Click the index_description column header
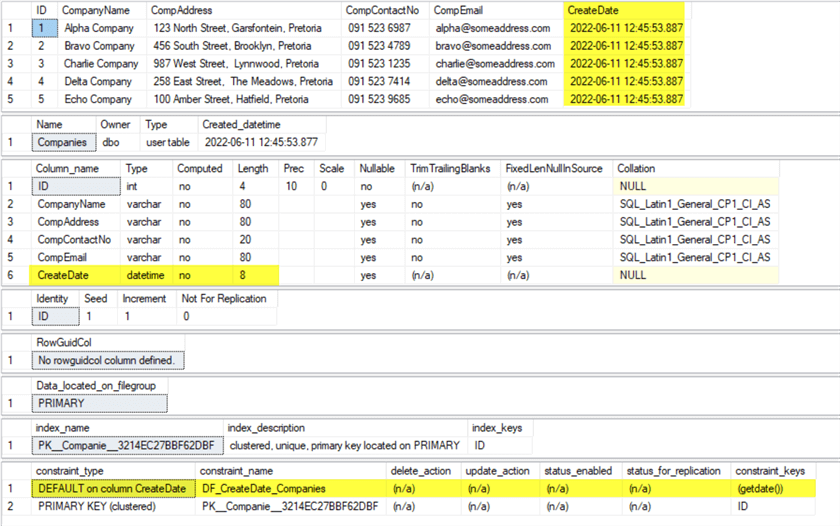The height and width of the screenshot is (526, 840). tap(267, 428)
